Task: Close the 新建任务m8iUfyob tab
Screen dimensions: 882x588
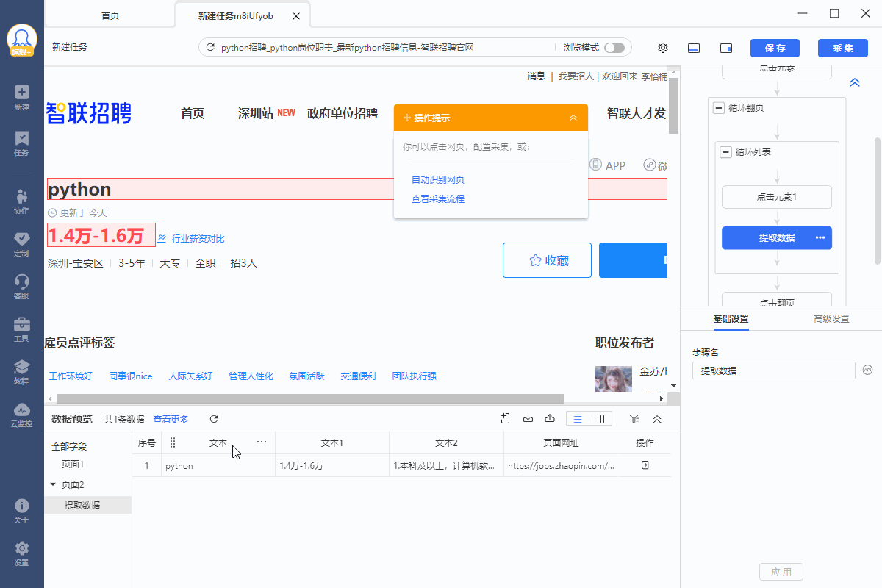Action: 295,15
